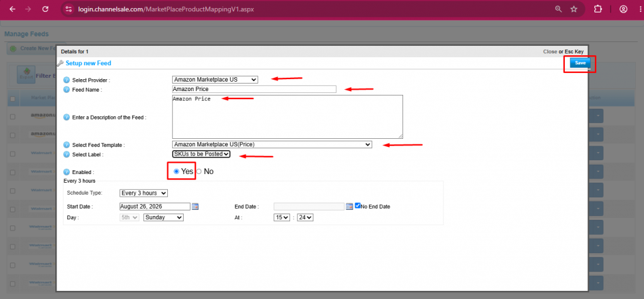The image size is (644, 299).
Task: Open the browser extensions puzzle icon
Action: pyautogui.click(x=598, y=9)
